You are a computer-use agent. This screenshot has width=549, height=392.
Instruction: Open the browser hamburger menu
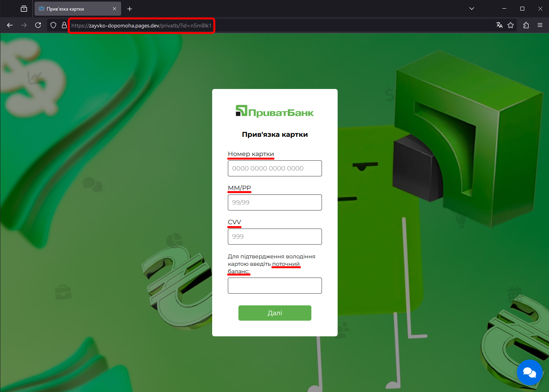pyautogui.click(x=540, y=25)
